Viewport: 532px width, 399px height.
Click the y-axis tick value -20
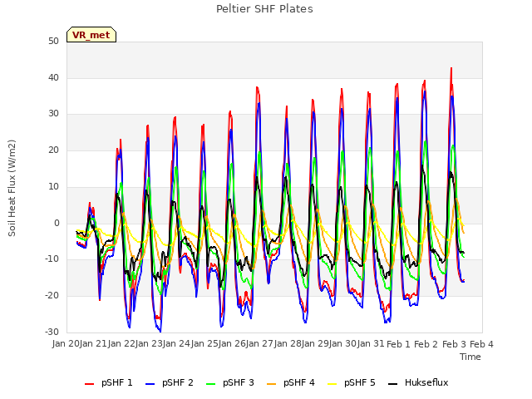click(52, 296)
